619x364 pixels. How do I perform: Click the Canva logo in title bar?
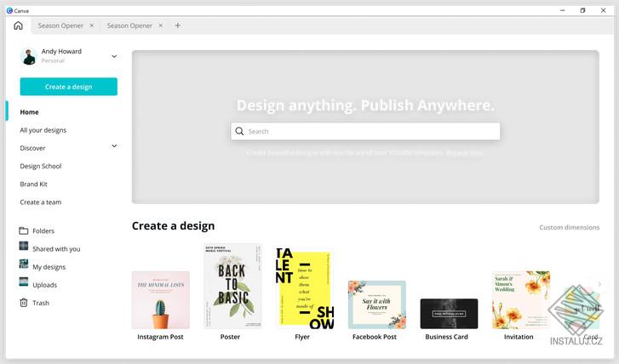pos(9,11)
